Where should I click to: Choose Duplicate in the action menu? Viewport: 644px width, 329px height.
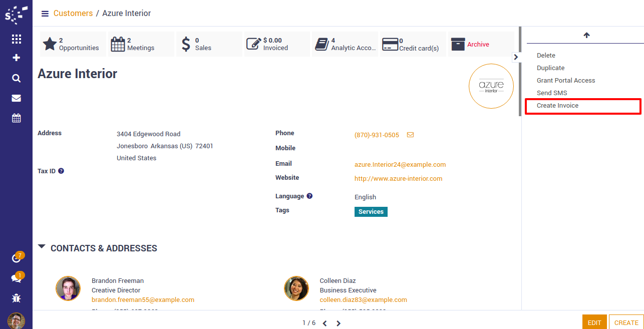click(x=550, y=68)
